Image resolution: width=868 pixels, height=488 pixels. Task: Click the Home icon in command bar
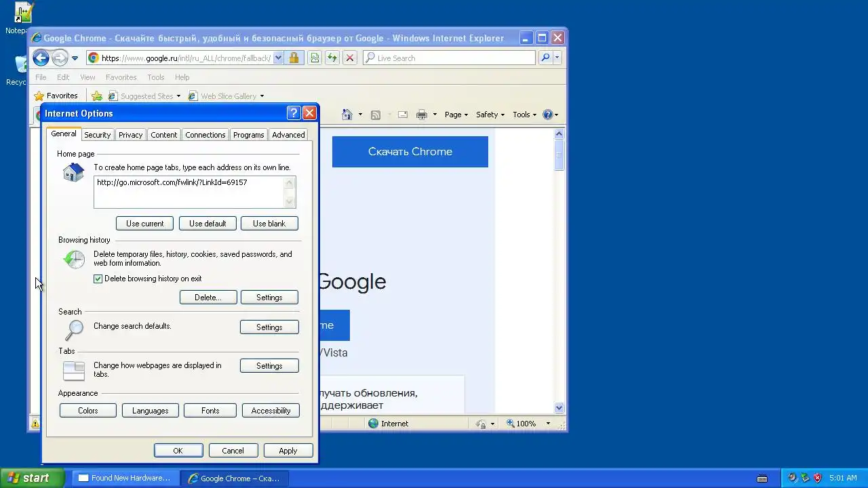(347, 115)
